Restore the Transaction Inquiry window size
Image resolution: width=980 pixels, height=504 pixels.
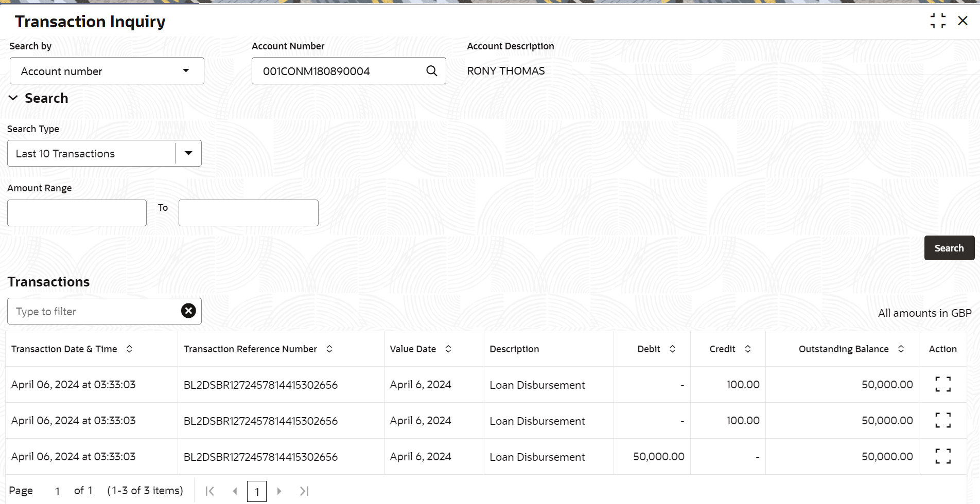point(938,21)
